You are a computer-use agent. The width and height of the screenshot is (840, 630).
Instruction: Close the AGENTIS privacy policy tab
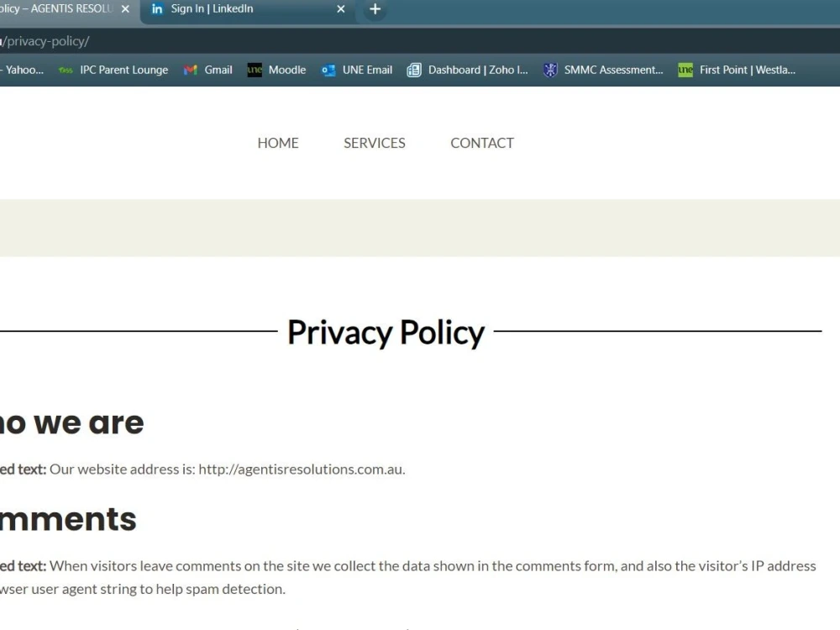[125, 9]
